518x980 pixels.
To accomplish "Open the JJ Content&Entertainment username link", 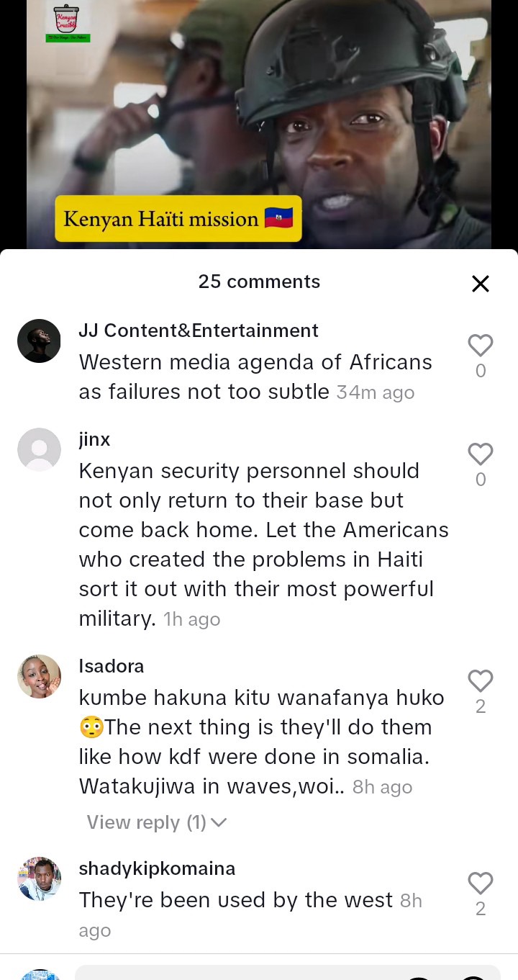I will [x=199, y=331].
